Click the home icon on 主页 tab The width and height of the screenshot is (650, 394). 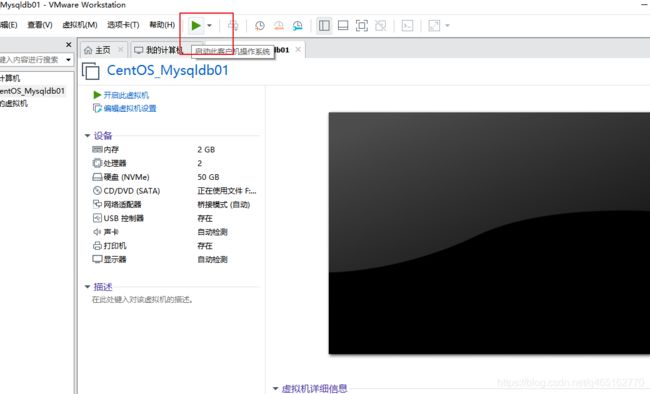88,50
